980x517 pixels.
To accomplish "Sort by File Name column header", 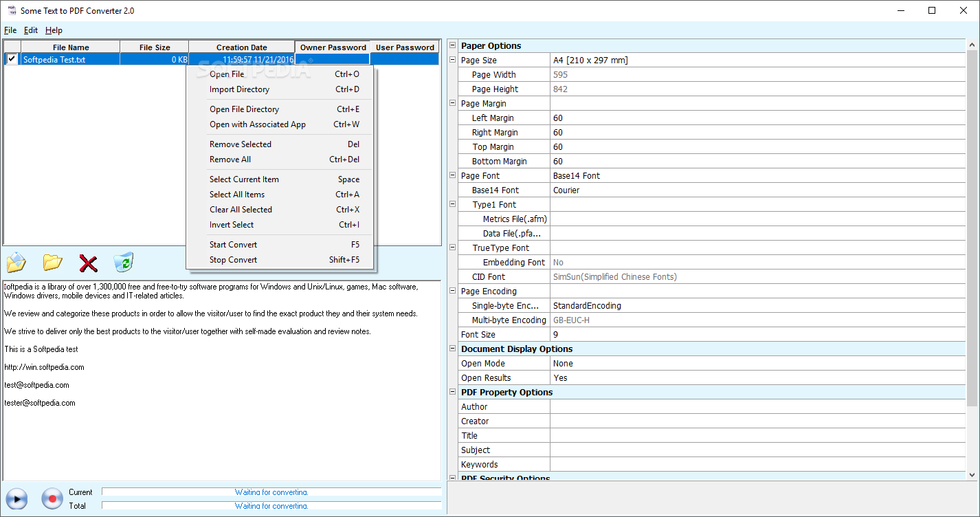I will click(x=71, y=47).
